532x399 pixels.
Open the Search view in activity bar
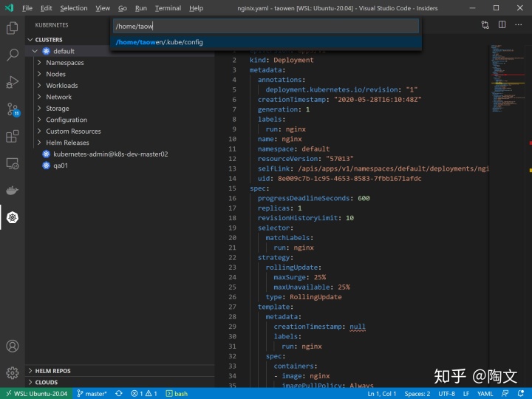pos(13,55)
